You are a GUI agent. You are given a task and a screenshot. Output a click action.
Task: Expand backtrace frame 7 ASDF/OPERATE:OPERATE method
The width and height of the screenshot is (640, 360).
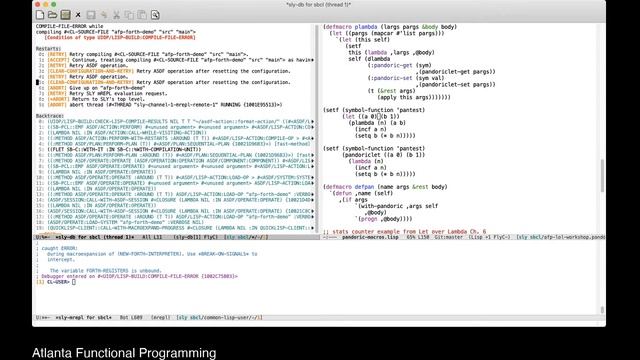click(x=176, y=161)
